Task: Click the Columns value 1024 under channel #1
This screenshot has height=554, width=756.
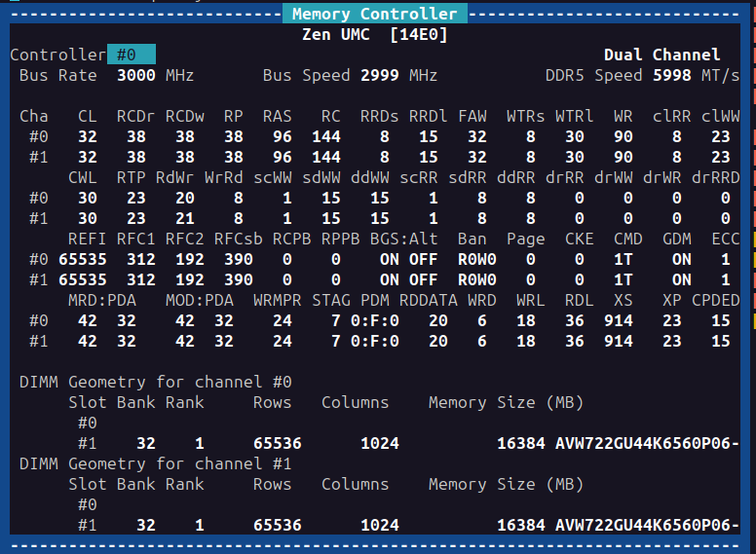Action: click(379, 526)
